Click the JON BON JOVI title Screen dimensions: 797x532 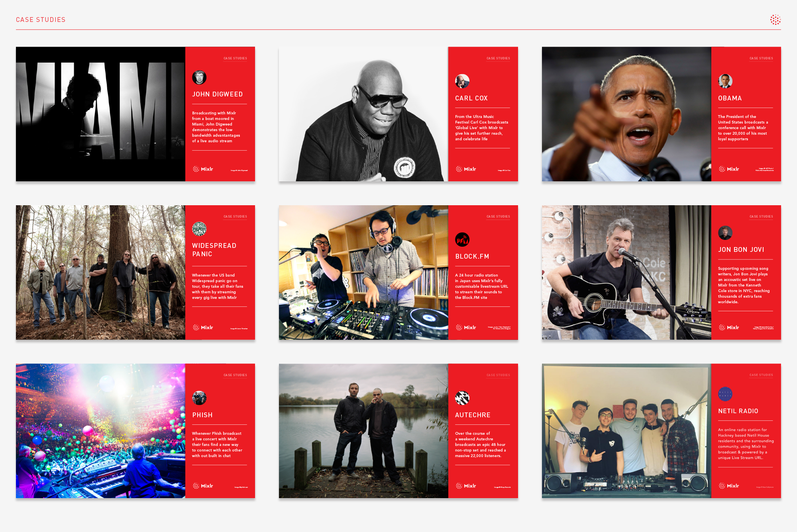[741, 249]
